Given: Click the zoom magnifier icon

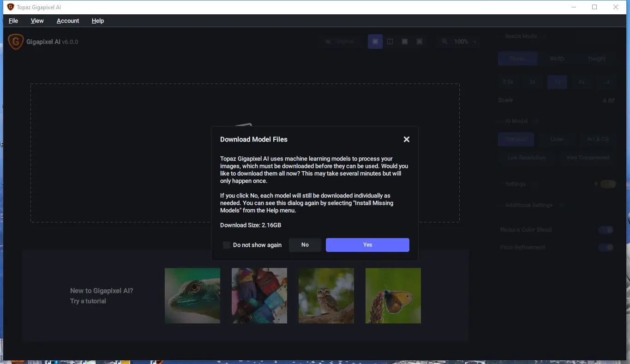Looking at the screenshot, I should point(444,42).
